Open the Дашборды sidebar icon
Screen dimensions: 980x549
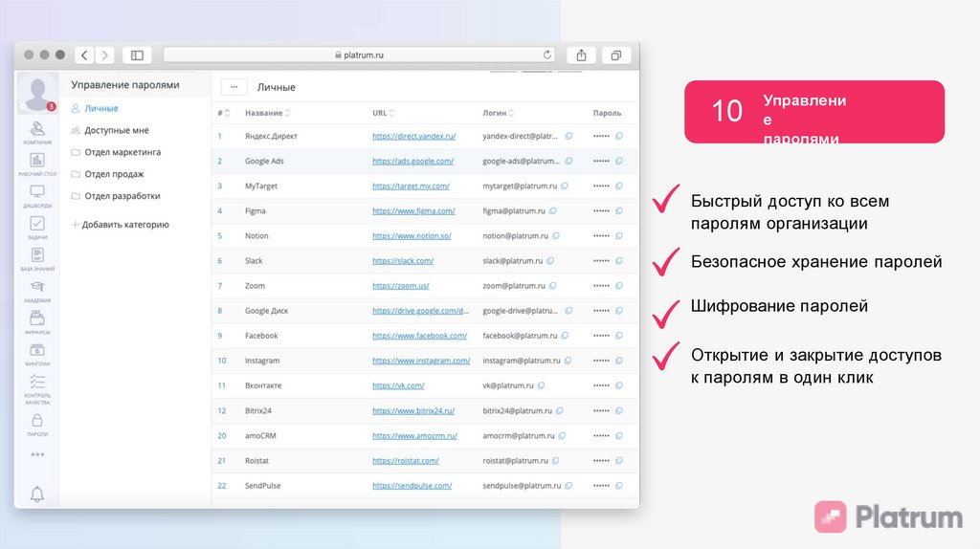pos(37,191)
